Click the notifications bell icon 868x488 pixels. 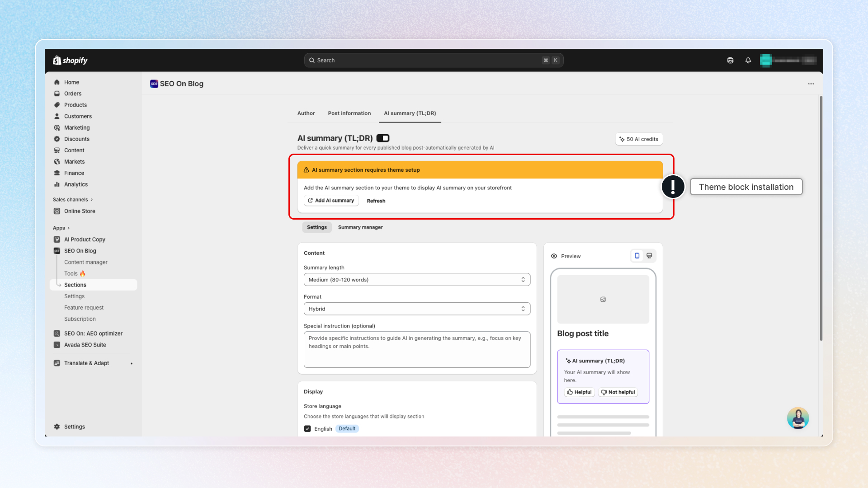[748, 60]
